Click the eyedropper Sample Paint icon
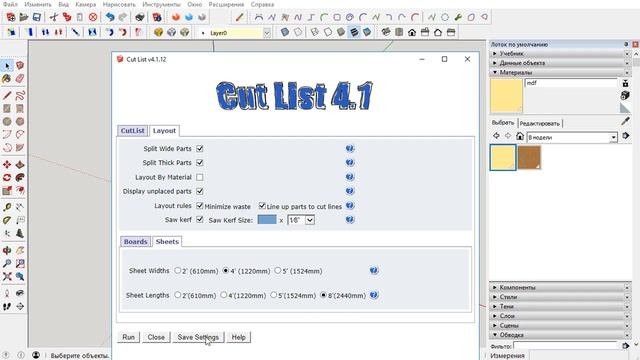640x360 pixels. [x=625, y=121]
